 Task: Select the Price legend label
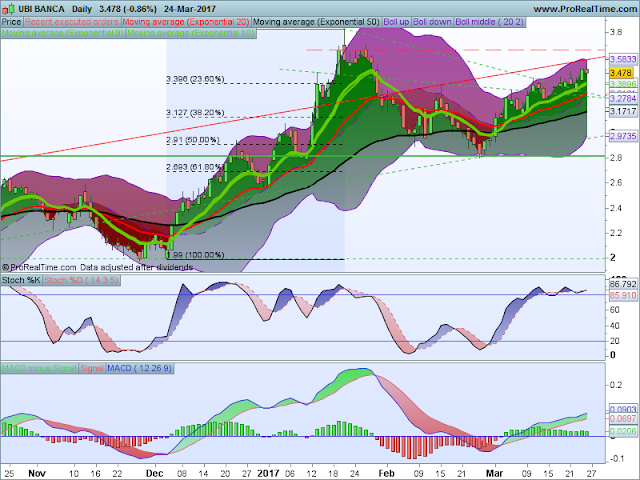tap(12, 22)
